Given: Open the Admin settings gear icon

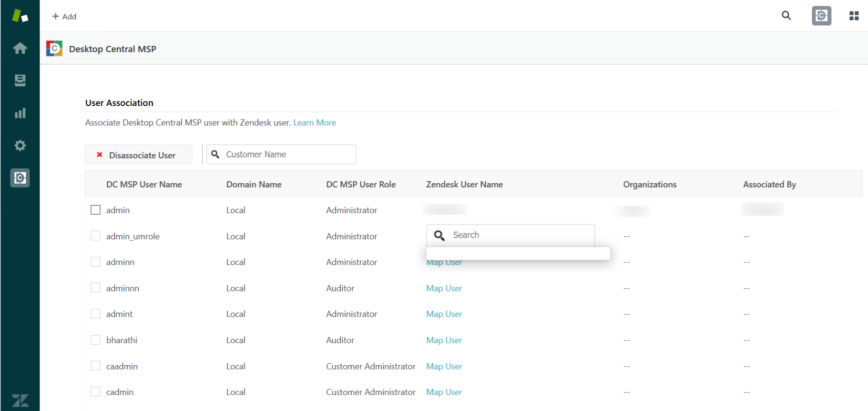Looking at the screenshot, I should pyautogui.click(x=20, y=145).
